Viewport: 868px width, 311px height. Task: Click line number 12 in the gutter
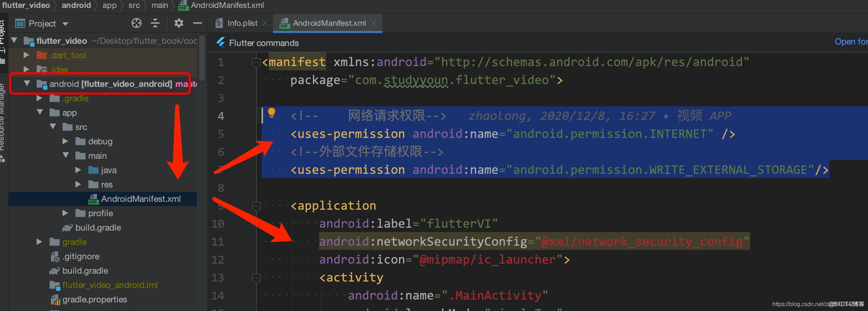point(218,260)
